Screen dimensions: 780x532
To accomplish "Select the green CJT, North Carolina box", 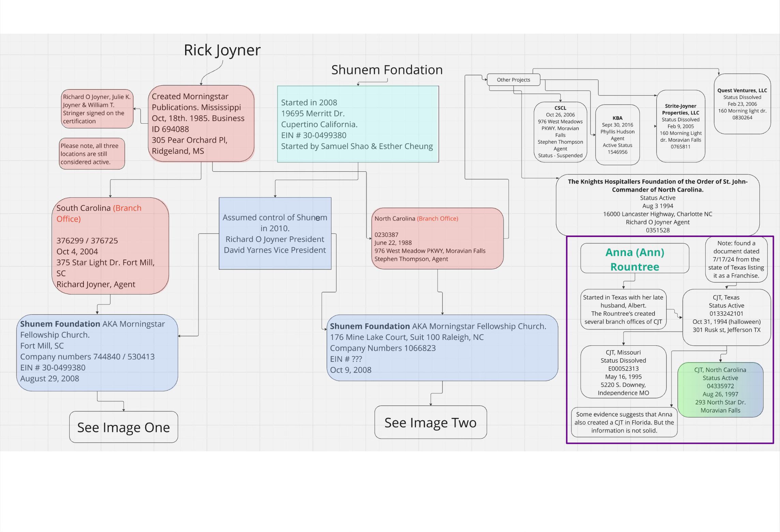I will [x=720, y=390].
